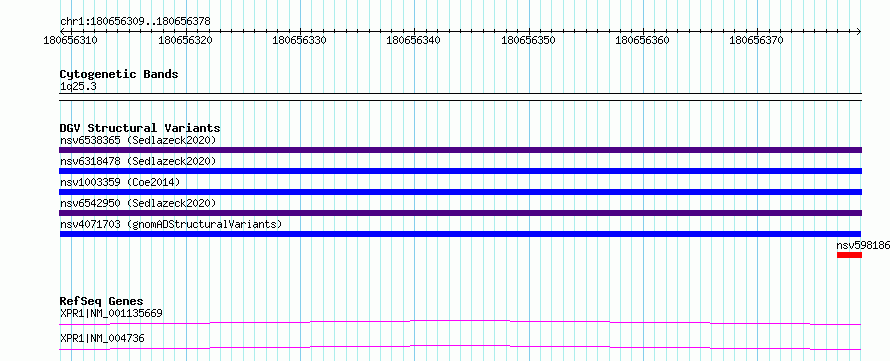The image size is (890, 361).
Task: Open the nsv4071703 (gnomADStructuralVariants) label
Action: tap(171, 224)
